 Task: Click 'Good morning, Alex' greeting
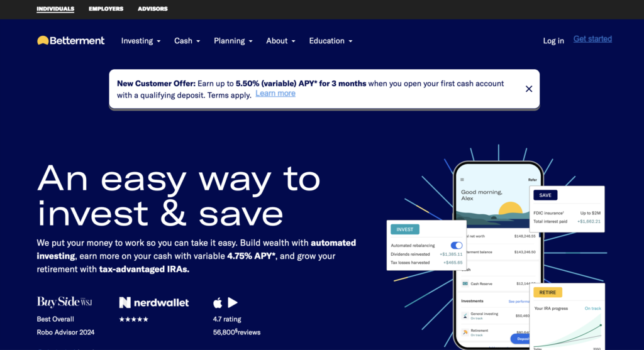[481, 195]
